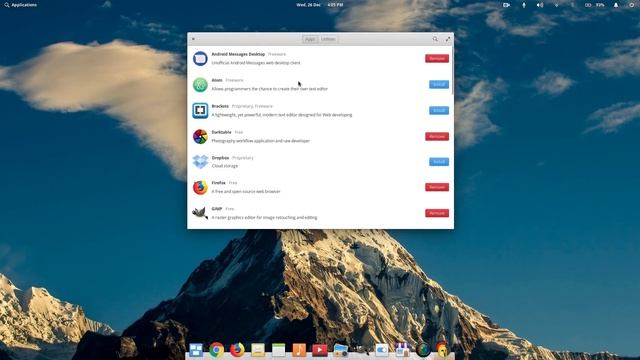Open the Mail app in the dock
Screen dimensions: 640x360
click(x=258, y=350)
